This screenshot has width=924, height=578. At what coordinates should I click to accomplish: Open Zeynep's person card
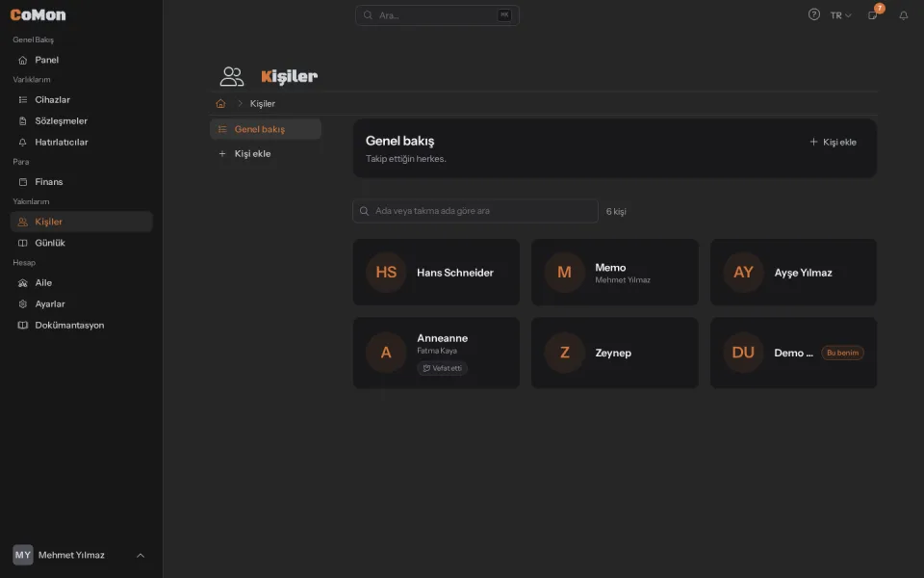[x=615, y=353]
